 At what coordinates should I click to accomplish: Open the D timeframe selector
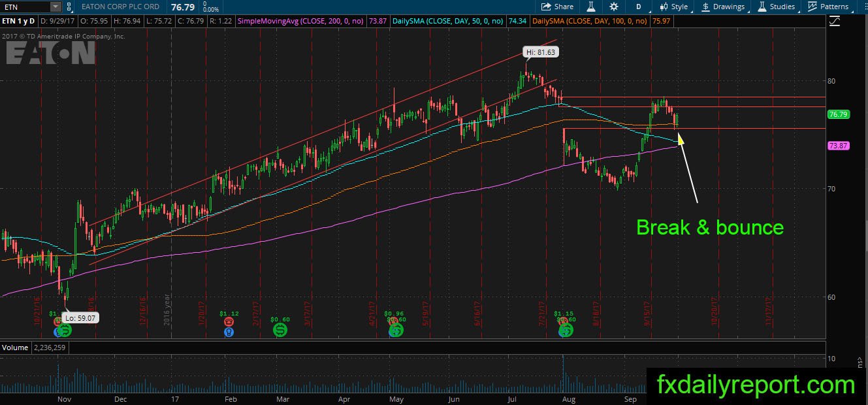click(638, 7)
